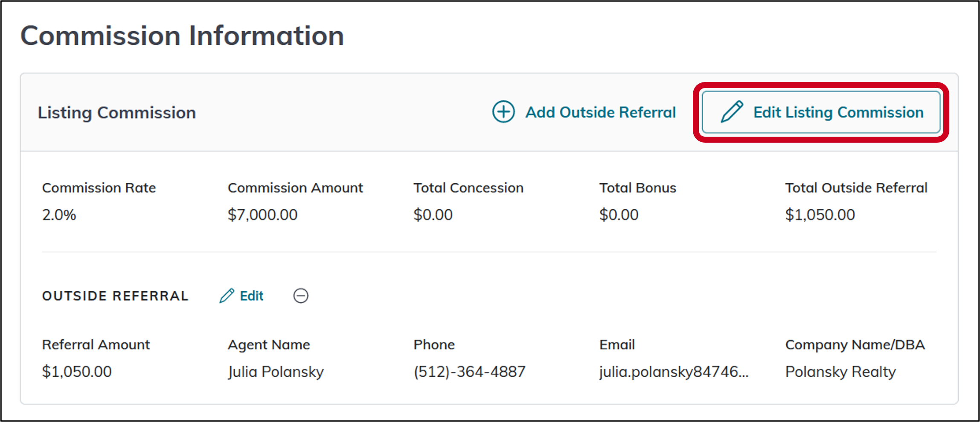This screenshot has height=422, width=980.
Task: Select the pencil icon inside Edit Listing Commission
Action: click(x=732, y=112)
